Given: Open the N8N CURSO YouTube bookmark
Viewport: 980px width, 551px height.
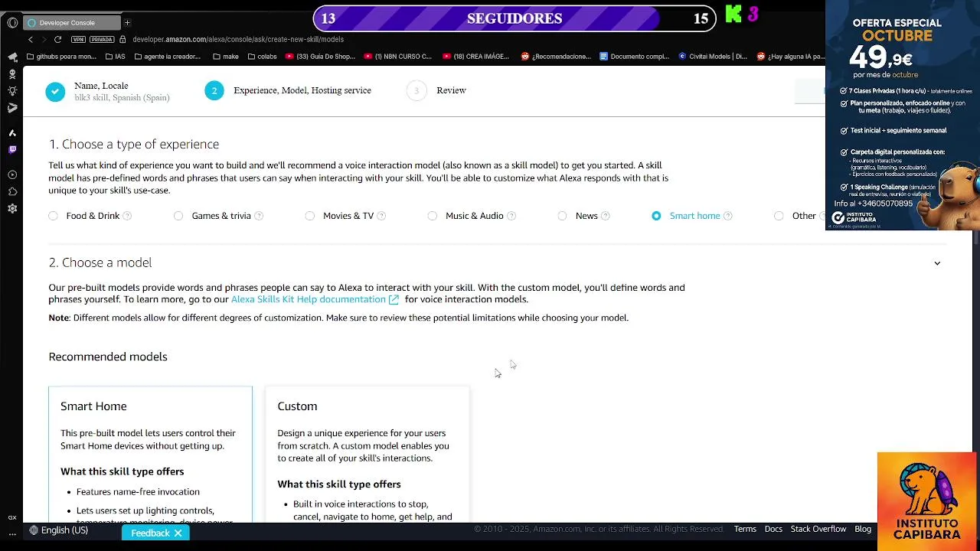Looking at the screenshot, I should (398, 56).
